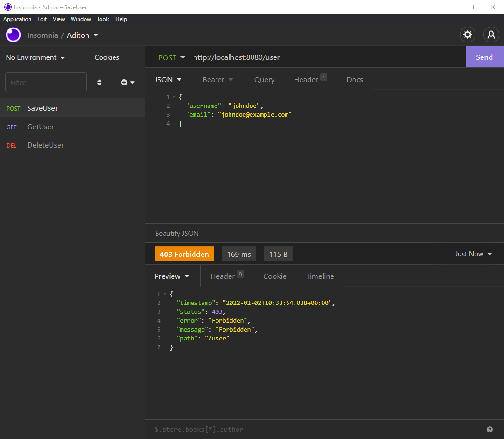This screenshot has width=504, height=439.
Task: Switch to the Docs tab
Action: click(x=355, y=80)
